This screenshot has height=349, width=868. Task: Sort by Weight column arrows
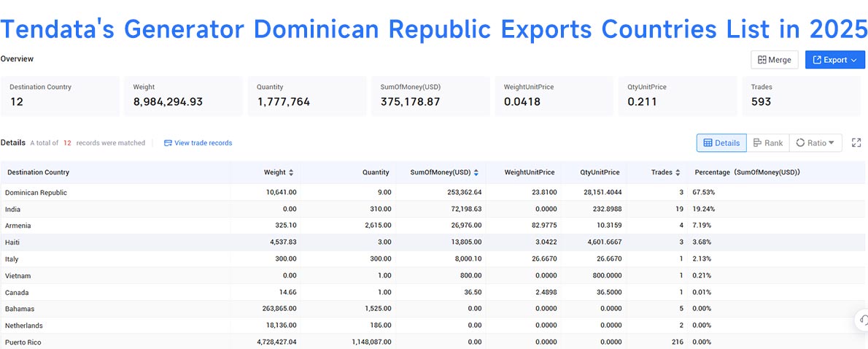(x=291, y=173)
